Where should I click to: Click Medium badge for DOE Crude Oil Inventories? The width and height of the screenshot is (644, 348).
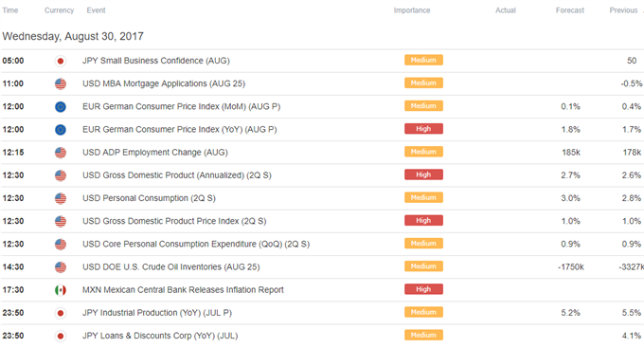423,266
